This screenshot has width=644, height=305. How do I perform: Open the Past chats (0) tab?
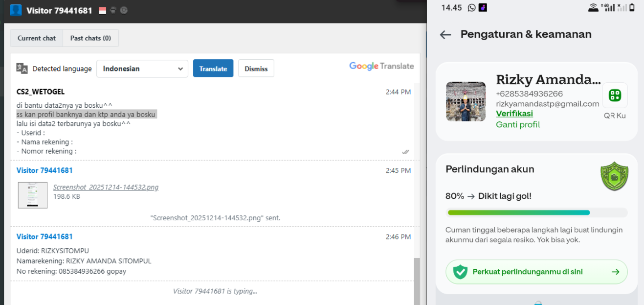tap(90, 38)
